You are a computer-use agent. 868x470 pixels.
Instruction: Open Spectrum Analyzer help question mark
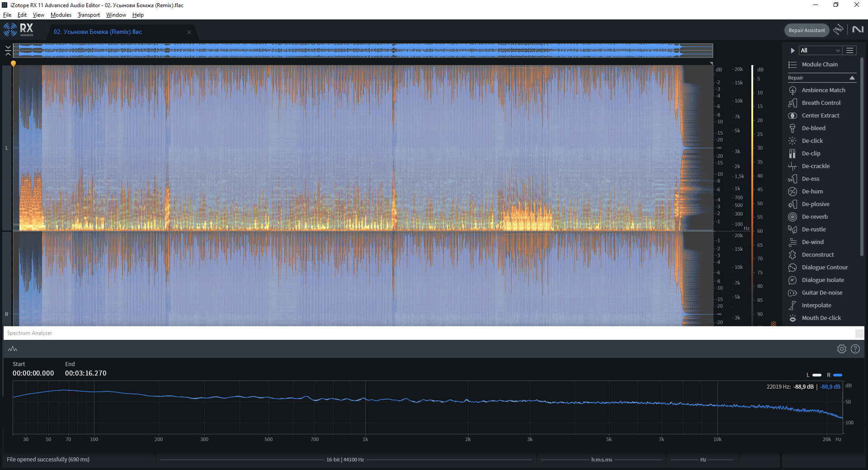855,349
